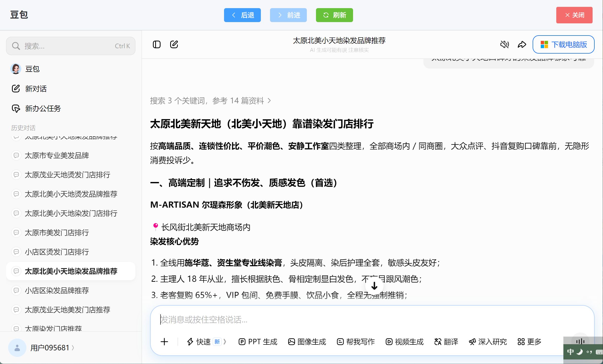Image resolution: width=603 pixels, height=364 pixels.
Task: Select 图像生成 tool
Action: pos(307,342)
